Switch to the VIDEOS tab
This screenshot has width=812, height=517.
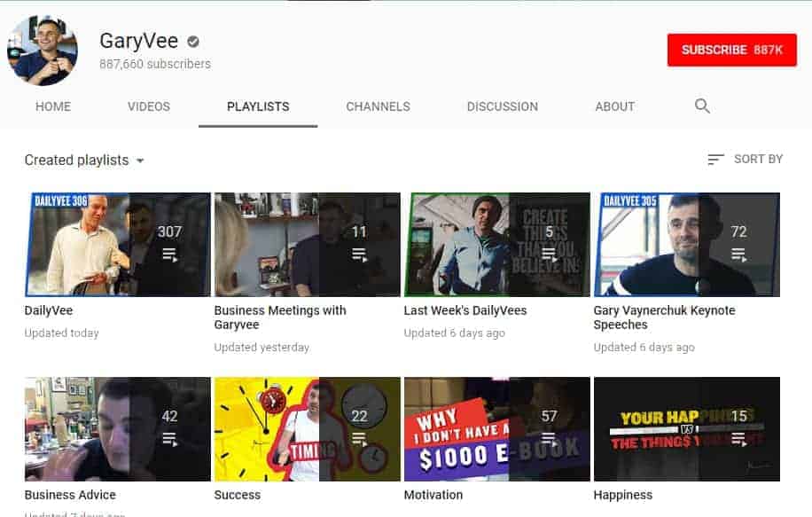(149, 106)
